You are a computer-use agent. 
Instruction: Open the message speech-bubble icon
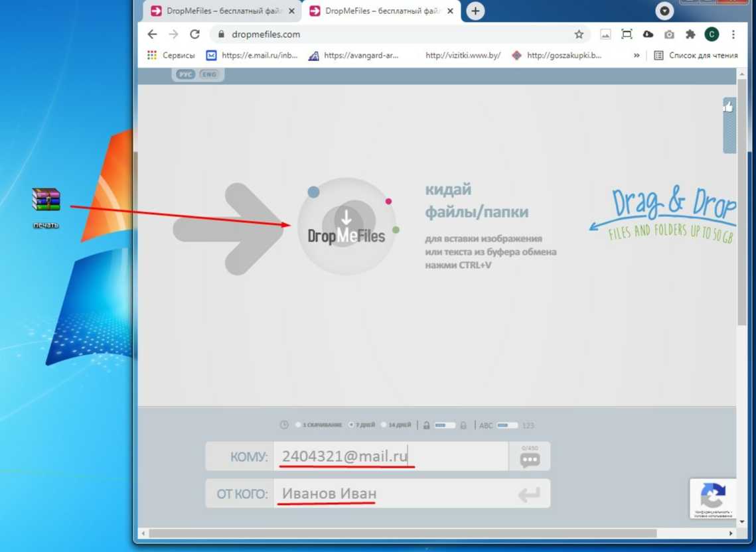(x=530, y=460)
